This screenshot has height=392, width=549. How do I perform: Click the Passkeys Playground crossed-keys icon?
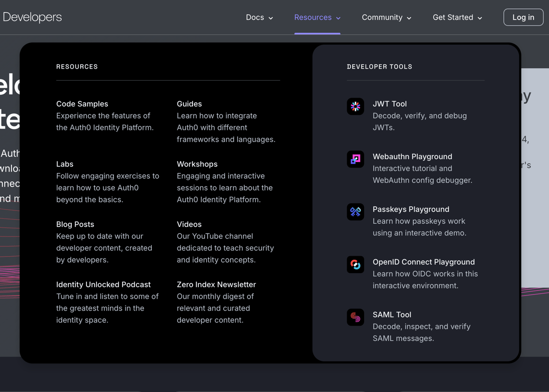(x=355, y=211)
